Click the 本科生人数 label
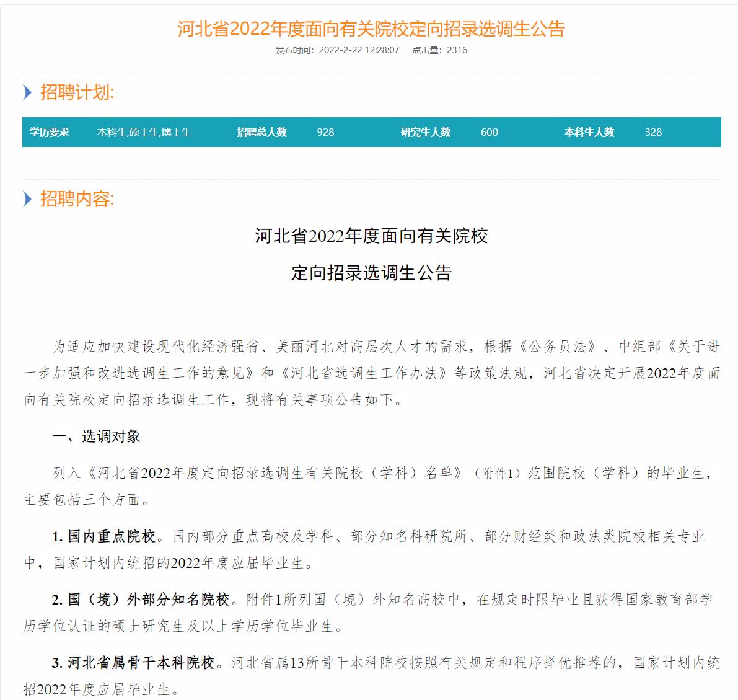The height and width of the screenshot is (700, 738). 589,132
